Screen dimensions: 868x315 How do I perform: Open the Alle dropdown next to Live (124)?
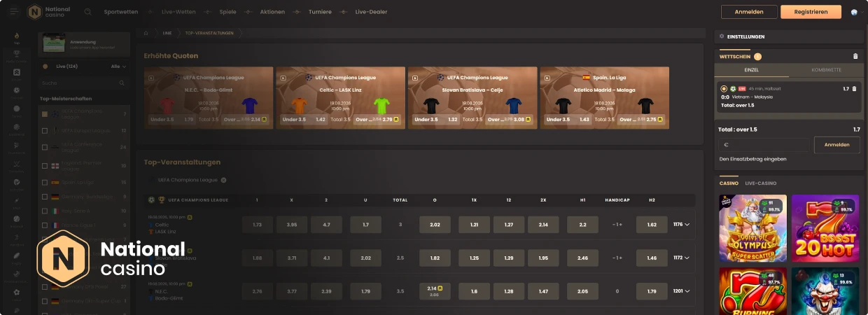118,66
